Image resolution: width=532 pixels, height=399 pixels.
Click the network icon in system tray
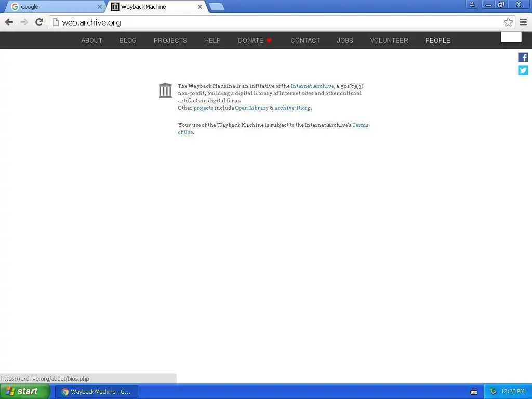tap(493, 392)
